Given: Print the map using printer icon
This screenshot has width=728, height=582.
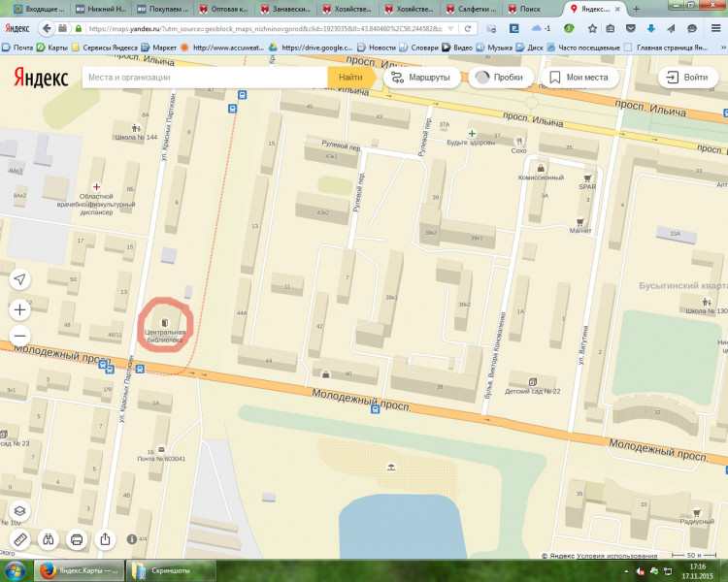Looking at the screenshot, I should coord(78,538).
